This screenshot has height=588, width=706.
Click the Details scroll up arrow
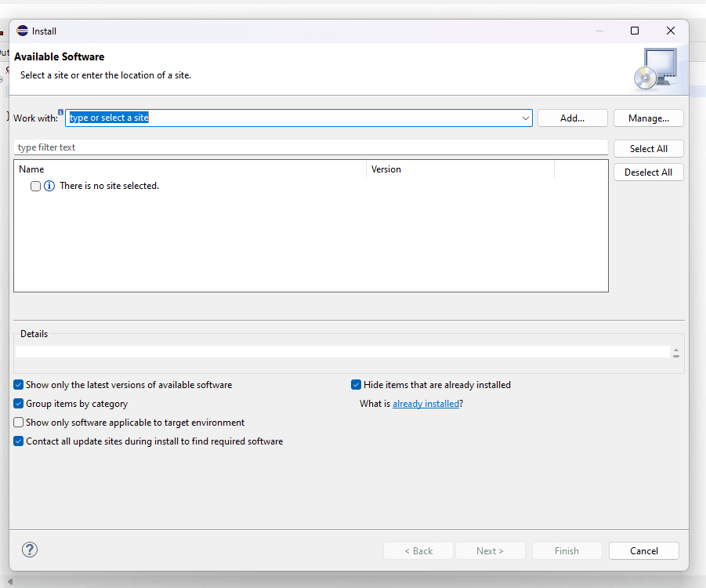pyautogui.click(x=676, y=350)
